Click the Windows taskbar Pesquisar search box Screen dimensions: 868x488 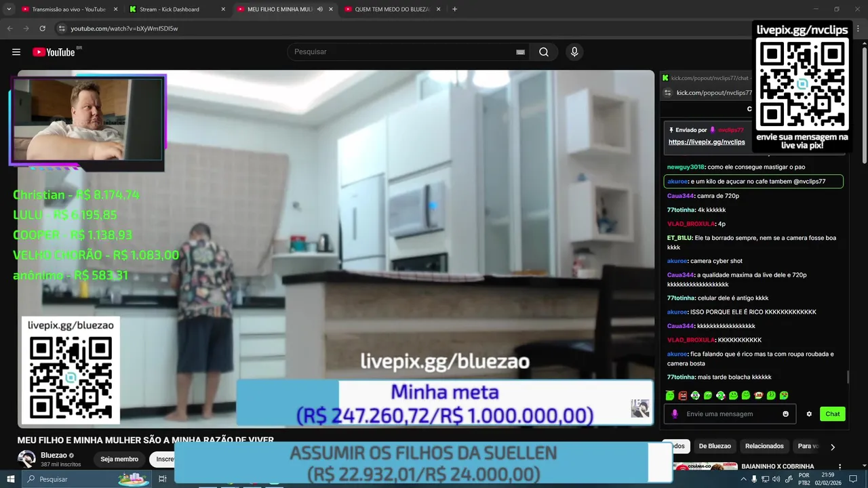88,479
